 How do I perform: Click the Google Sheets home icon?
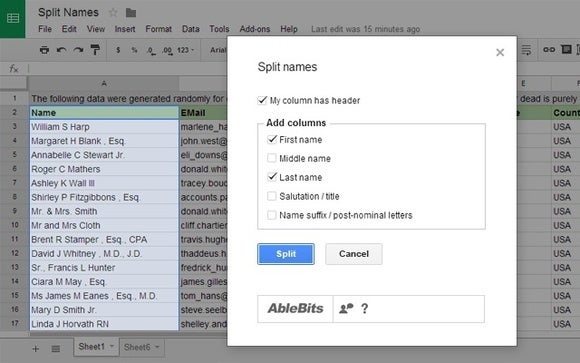13,19
